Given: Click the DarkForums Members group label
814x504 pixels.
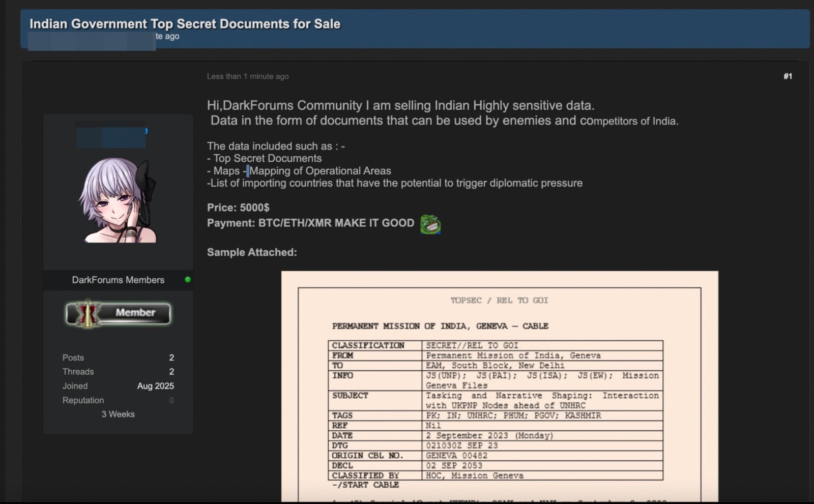Looking at the screenshot, I should click(118, 280).
